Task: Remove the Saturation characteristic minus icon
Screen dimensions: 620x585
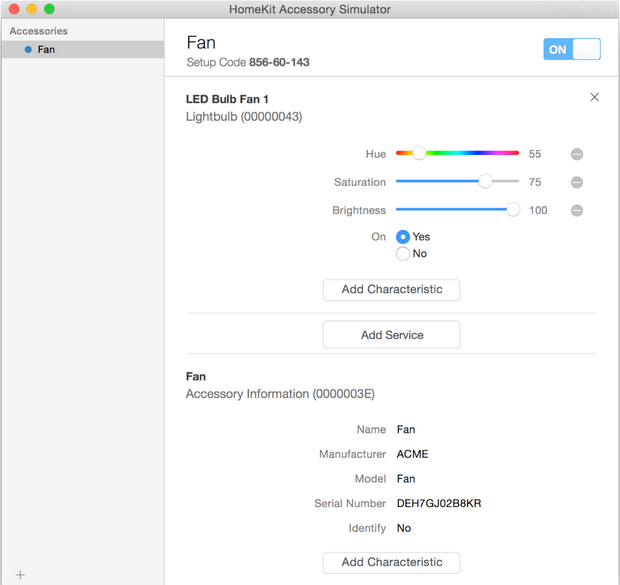Action: [577, 182]
